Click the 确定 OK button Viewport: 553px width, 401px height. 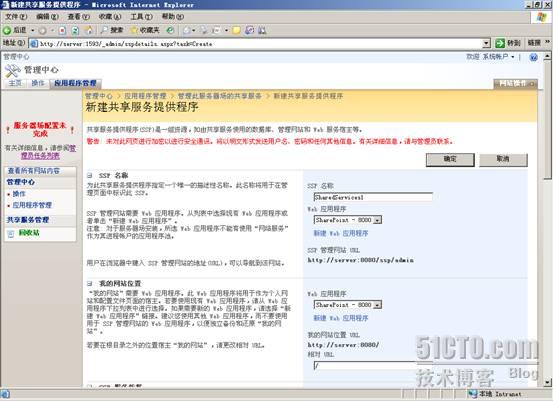[450, 159]
